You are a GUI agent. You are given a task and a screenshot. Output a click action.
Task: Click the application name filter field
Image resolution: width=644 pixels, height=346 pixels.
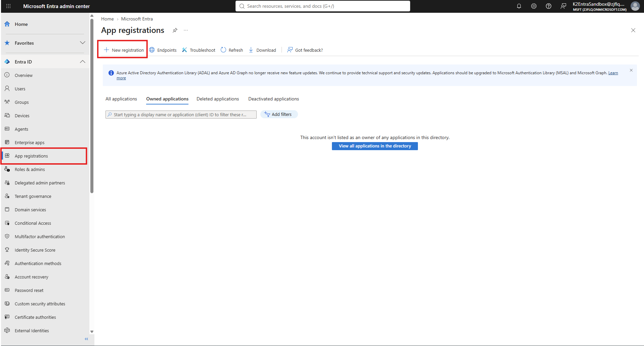(181, 115)
